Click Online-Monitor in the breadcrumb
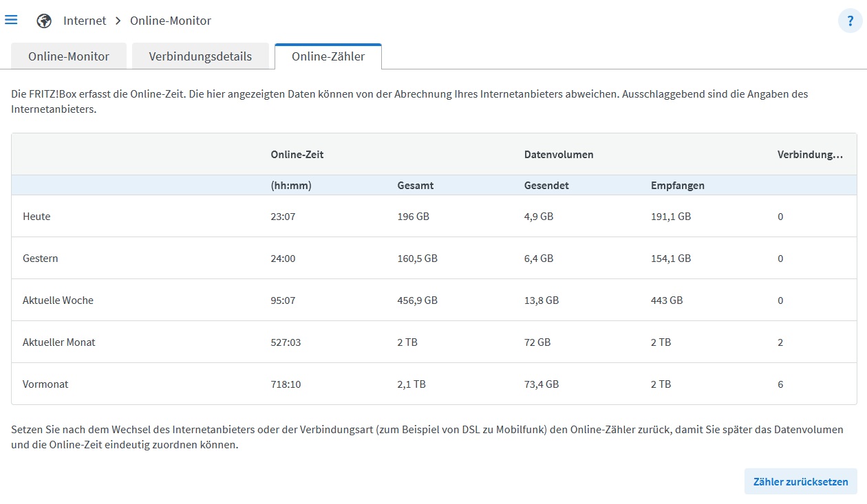867x504 pixels. (171, 21)
